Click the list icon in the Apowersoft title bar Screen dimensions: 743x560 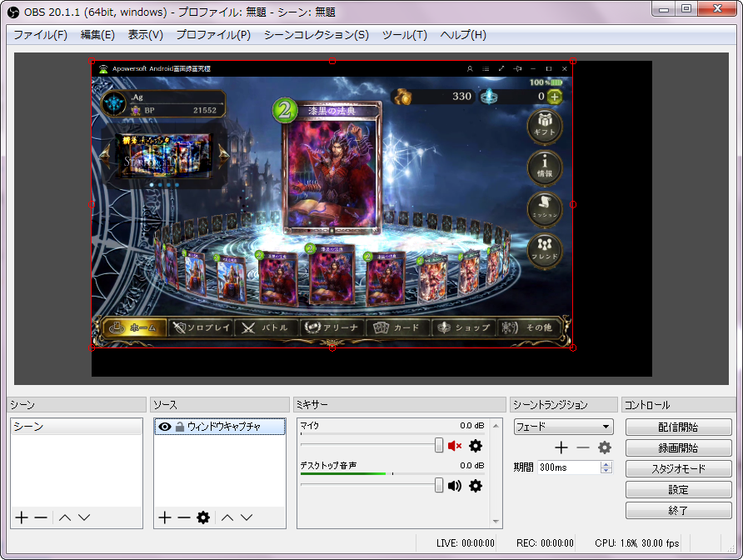click(x=486, y=69)
